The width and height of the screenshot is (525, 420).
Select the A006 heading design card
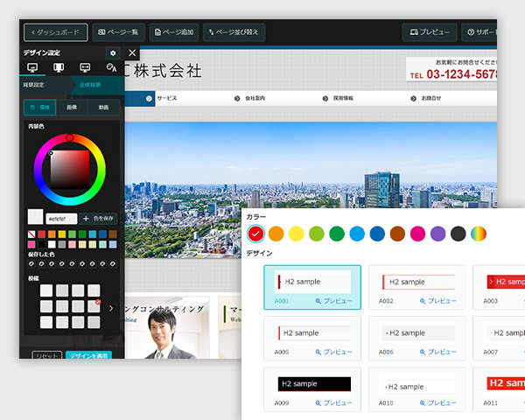point(416,339)
